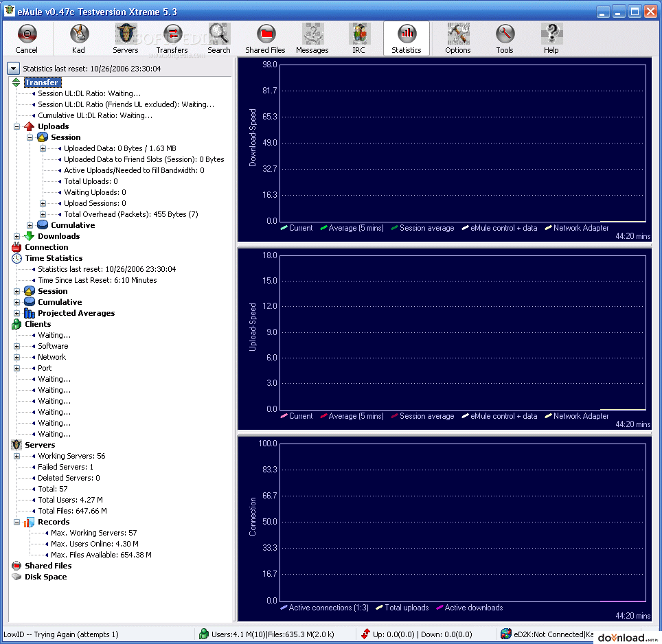
Task: Expand the Upload Sessions entry
Action: 43,203
